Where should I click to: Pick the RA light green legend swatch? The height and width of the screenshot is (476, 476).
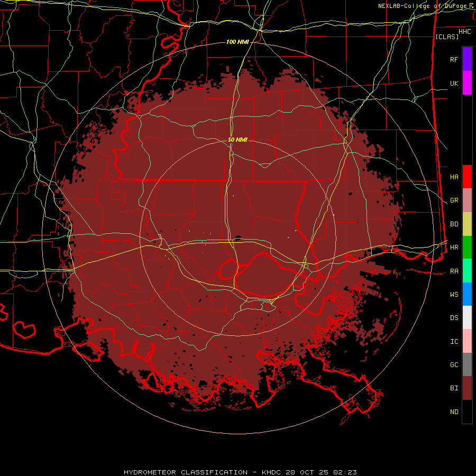(467, 271)
